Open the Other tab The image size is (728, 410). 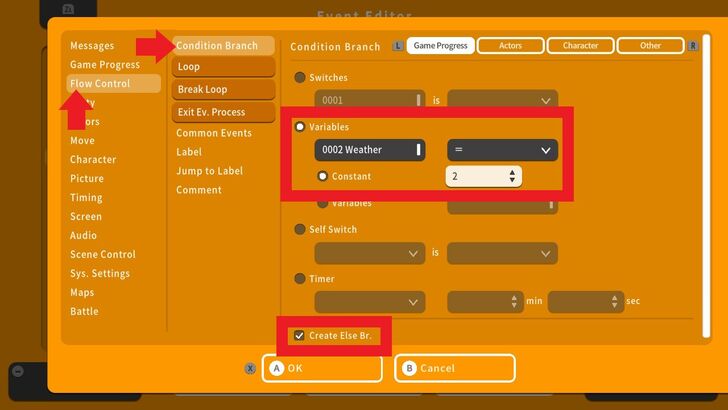[x=650, y=46]
